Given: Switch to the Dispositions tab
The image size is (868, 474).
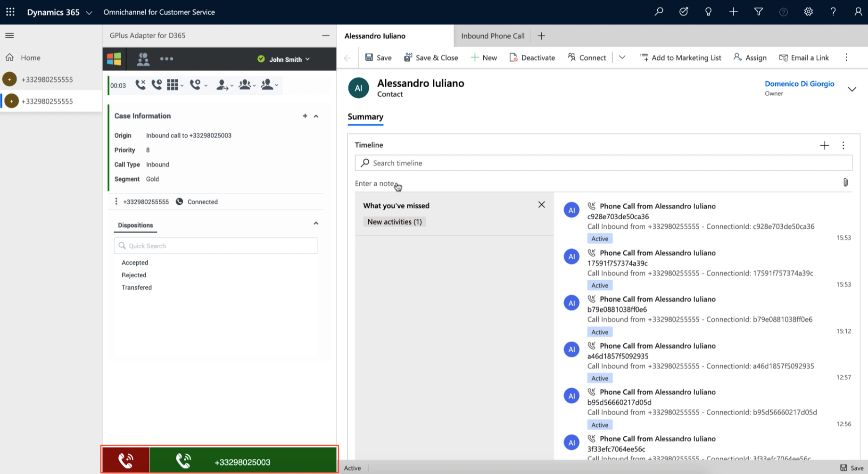Looking at the screenshot, I should [x=135, y=225].
